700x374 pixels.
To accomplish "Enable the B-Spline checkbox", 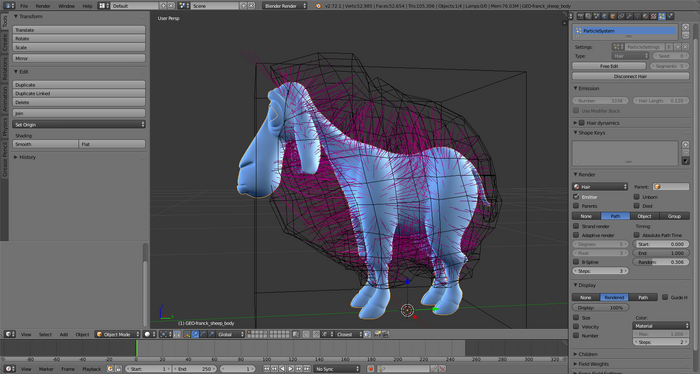I will [576, 262].
